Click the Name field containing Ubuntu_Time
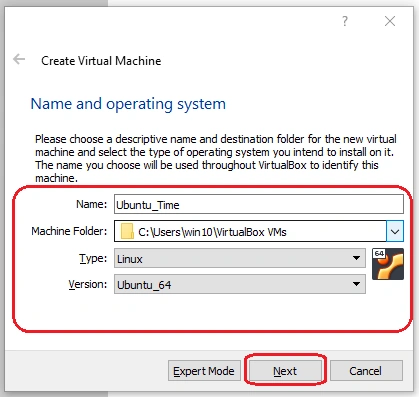Screen dimensions: 419x397 tap(259, 204)
